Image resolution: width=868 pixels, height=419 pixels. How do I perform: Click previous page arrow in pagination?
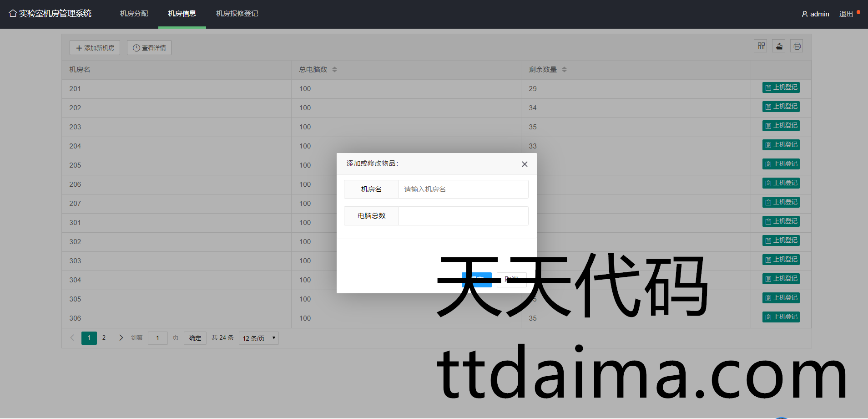[72, 338]
